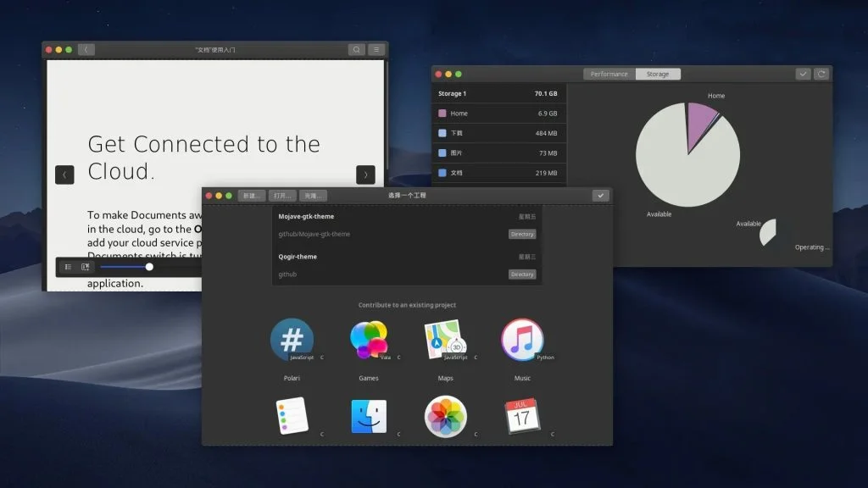The height and width of the screenshot is (488, 868).
Task: Open the hamburger menu in Documents window
Action: 376,50
